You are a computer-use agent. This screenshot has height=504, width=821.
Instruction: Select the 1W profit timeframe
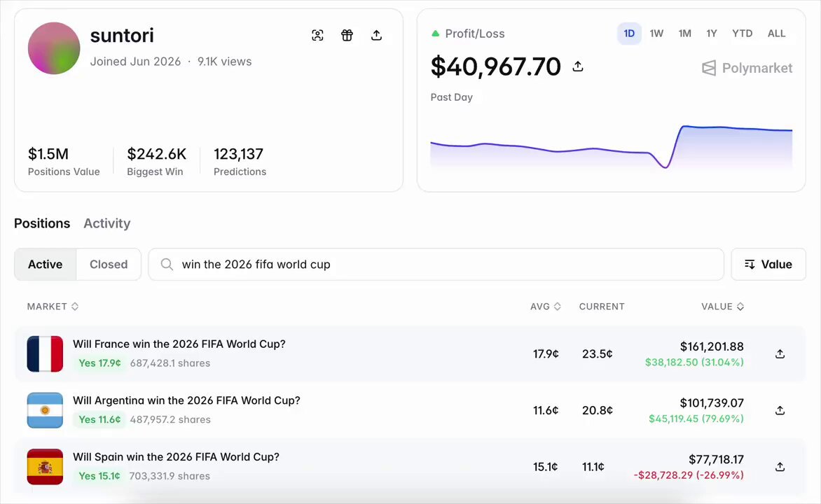coord(656,34)
